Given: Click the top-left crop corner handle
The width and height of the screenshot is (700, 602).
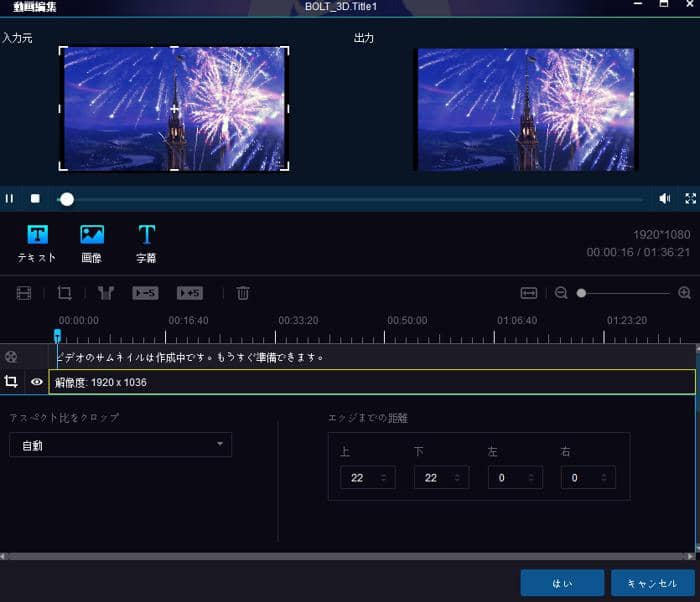Looking at the screenshot, I should (63, 50).
